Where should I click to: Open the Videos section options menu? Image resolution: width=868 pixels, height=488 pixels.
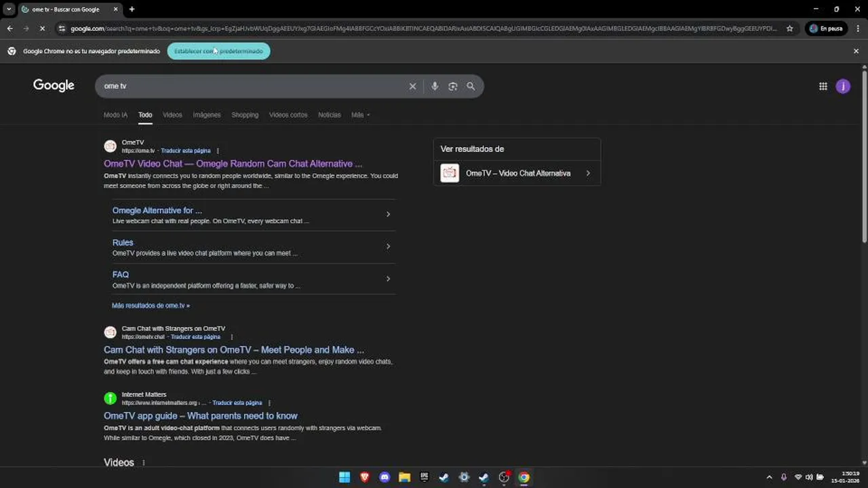coord(143,462)
